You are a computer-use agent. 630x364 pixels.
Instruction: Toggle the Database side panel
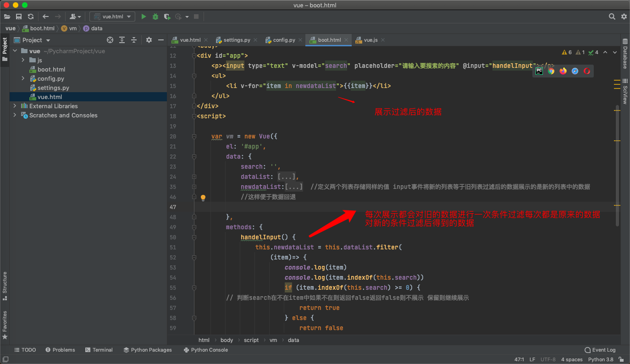[x=625, y=54]
